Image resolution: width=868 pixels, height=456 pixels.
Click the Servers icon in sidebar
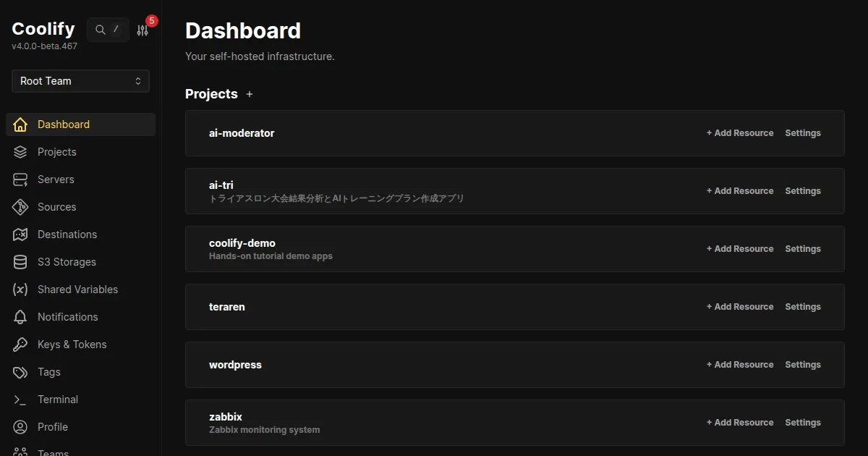(20, 180)
